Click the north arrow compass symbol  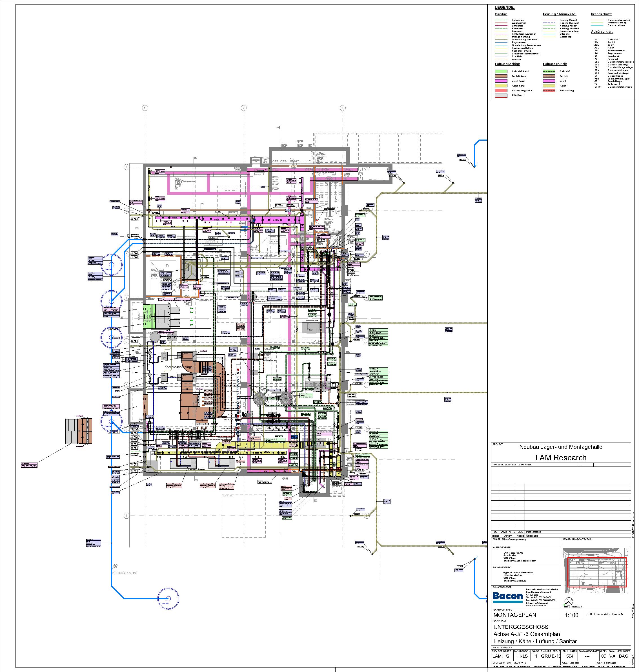pyautogui.click(x=569, y=602)
